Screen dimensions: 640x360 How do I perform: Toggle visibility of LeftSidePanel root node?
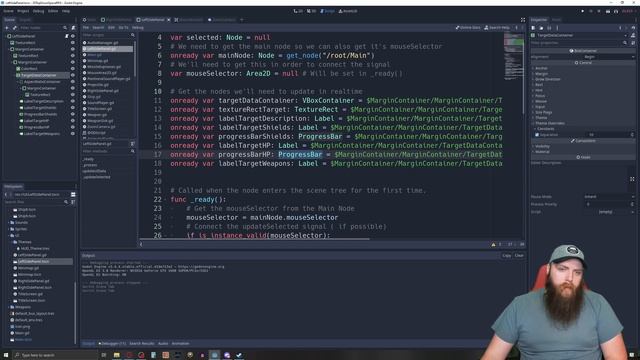pos(73,36)
